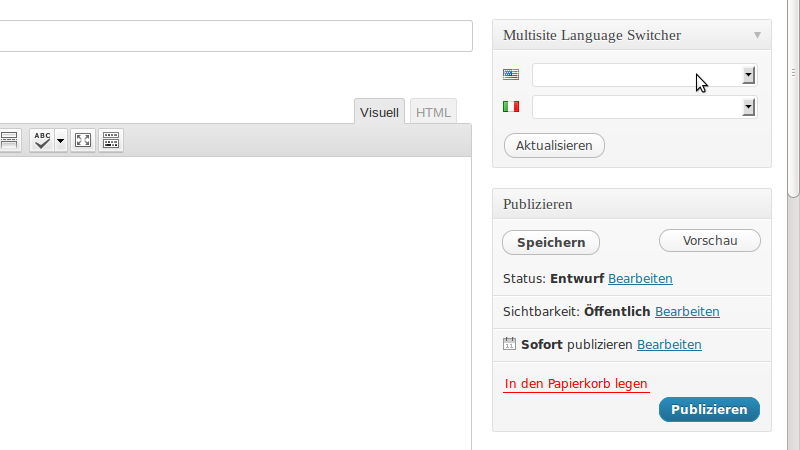Click the blue Publizieren button
This screenshot has height=450, width=800.
709,410
